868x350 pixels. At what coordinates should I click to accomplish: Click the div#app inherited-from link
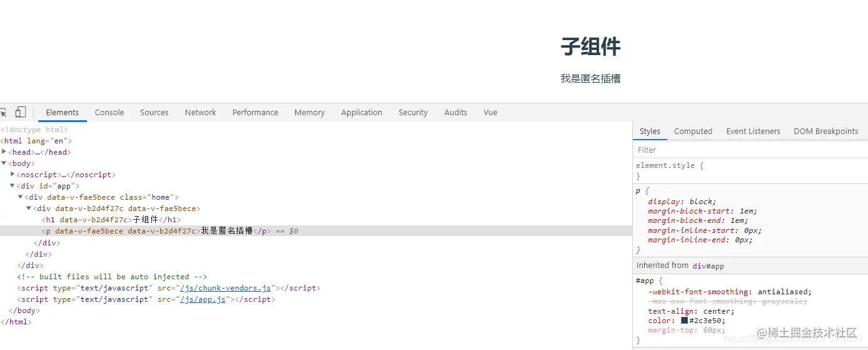[x=708, y=266]
